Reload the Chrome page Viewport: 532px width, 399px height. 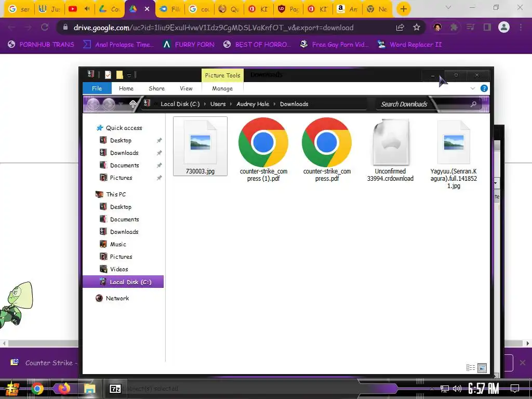pos(45,27)
